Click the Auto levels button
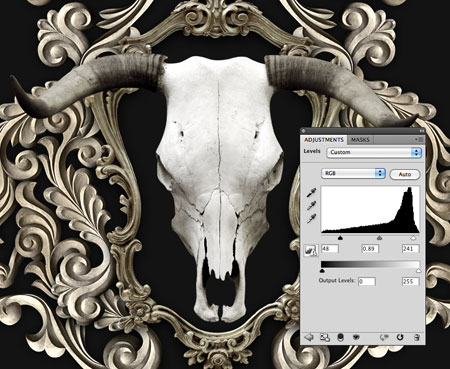 click(x=405, y=174)
